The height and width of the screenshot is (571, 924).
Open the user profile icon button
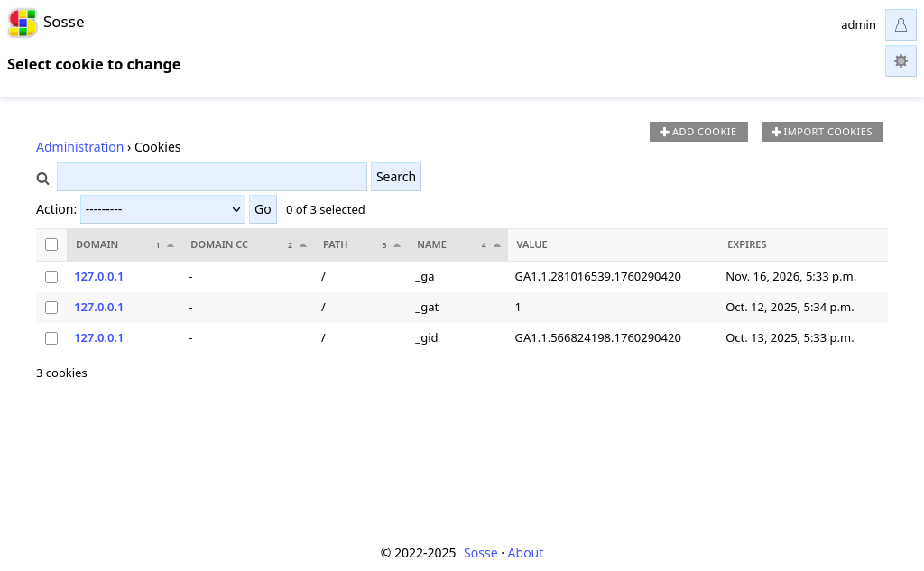coord(901,24)
